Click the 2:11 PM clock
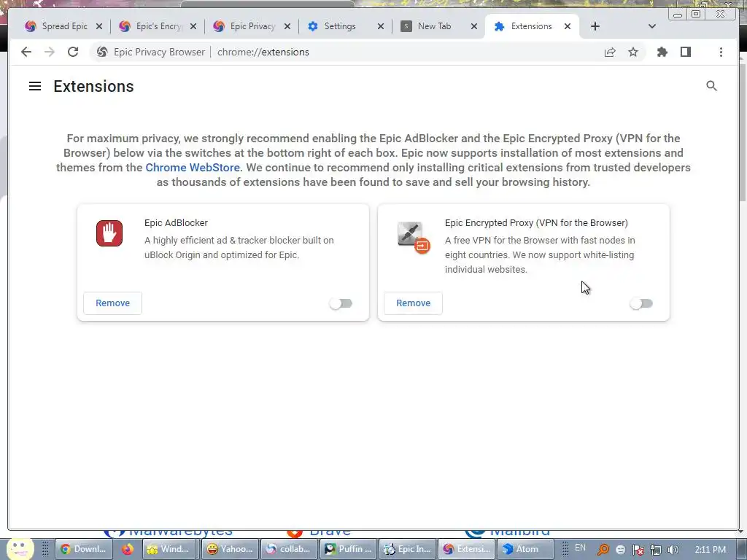Screen dimensions: 747x560 click(x=711, y=549)
